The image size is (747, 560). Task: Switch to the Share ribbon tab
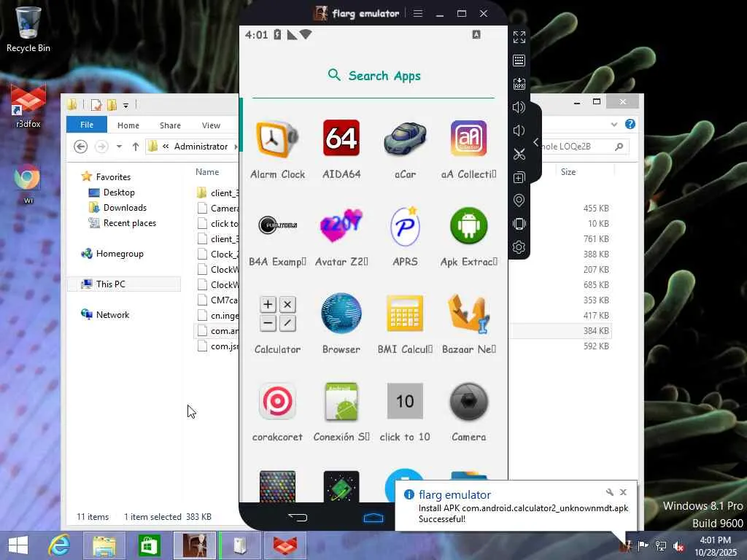pos(170,125)
